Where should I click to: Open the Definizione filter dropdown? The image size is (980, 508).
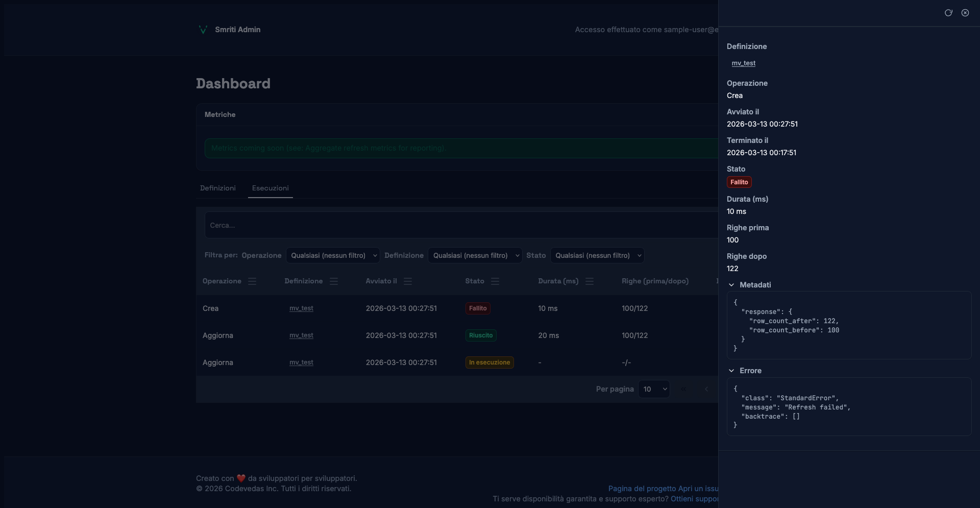[x=475, y=255]
